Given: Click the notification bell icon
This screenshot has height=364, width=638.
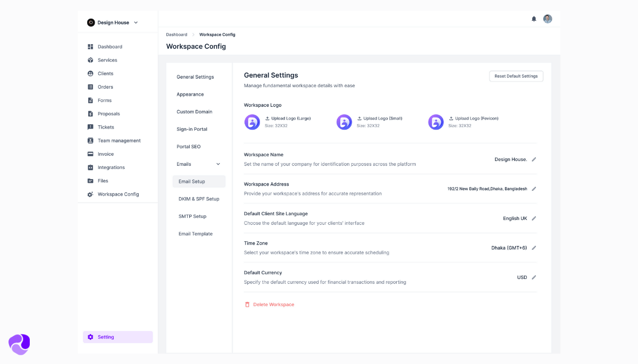Looking at the screenshot, I should point(534,19).
